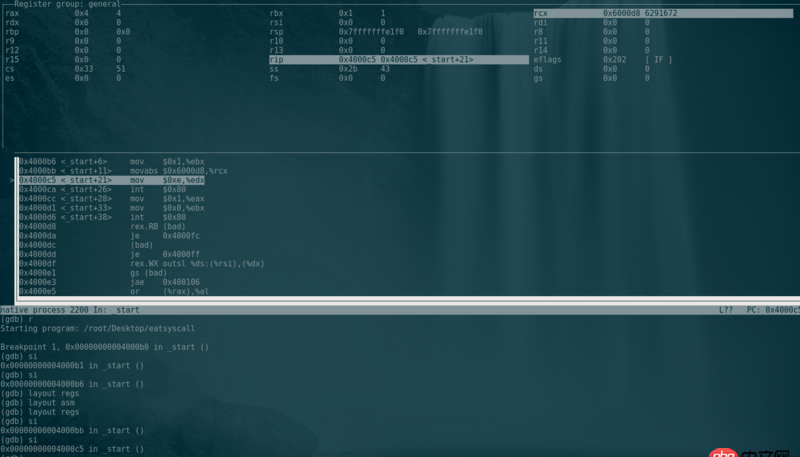Click the rsp register value 0x7fffffffe1f0

[x=371, y=32]
